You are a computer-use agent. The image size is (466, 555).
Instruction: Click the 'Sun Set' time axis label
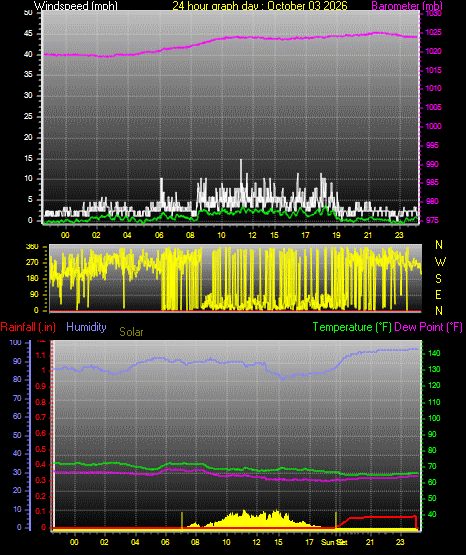(x=334, y=542)
